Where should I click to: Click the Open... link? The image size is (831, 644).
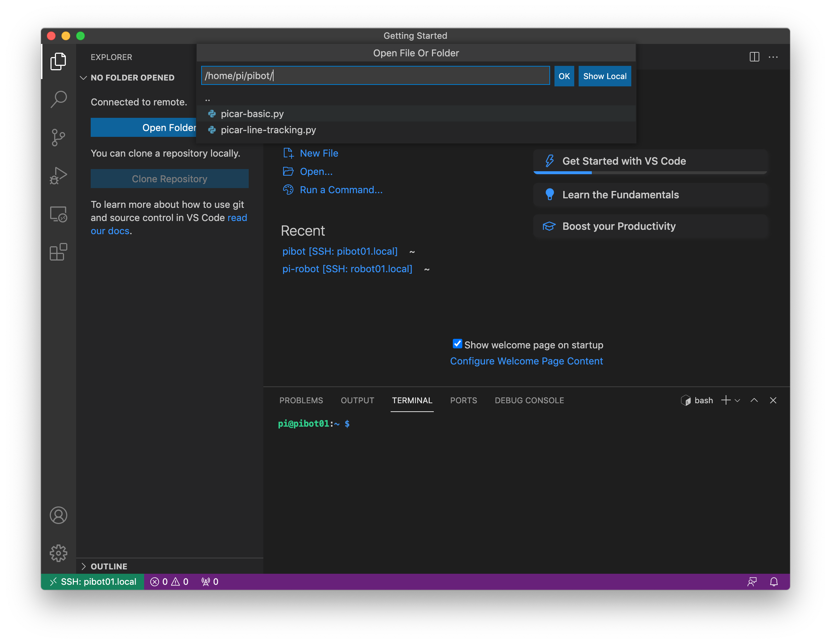316,171
